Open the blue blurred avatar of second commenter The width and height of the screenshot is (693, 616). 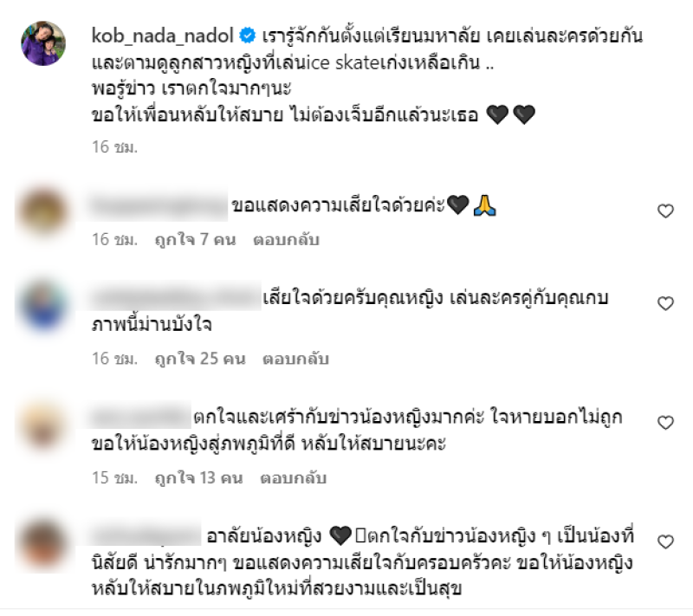tap(43, 304)
